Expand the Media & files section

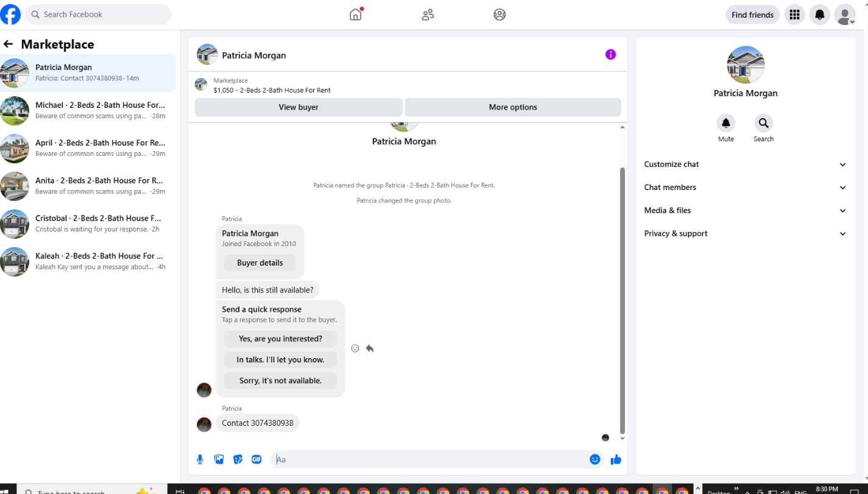[x=746, y=211]
